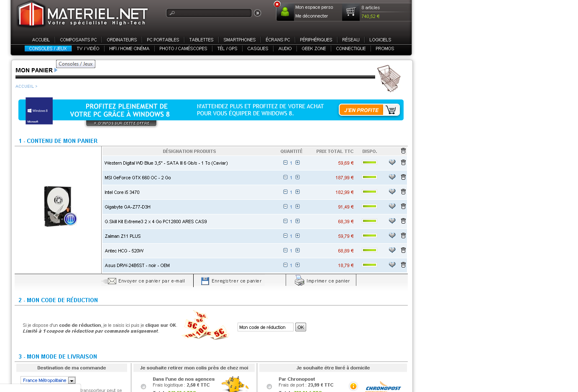
Task: Click the reduction code input field
Action: pos(266,327)
